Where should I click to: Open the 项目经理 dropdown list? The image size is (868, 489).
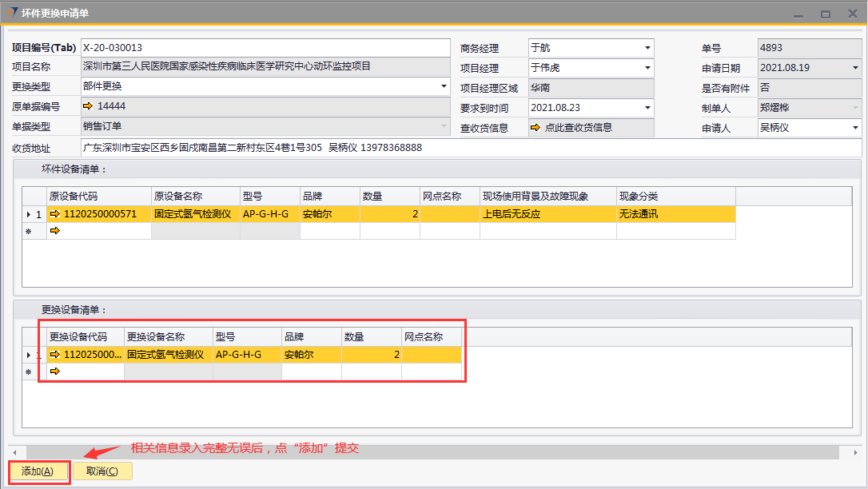647,69
